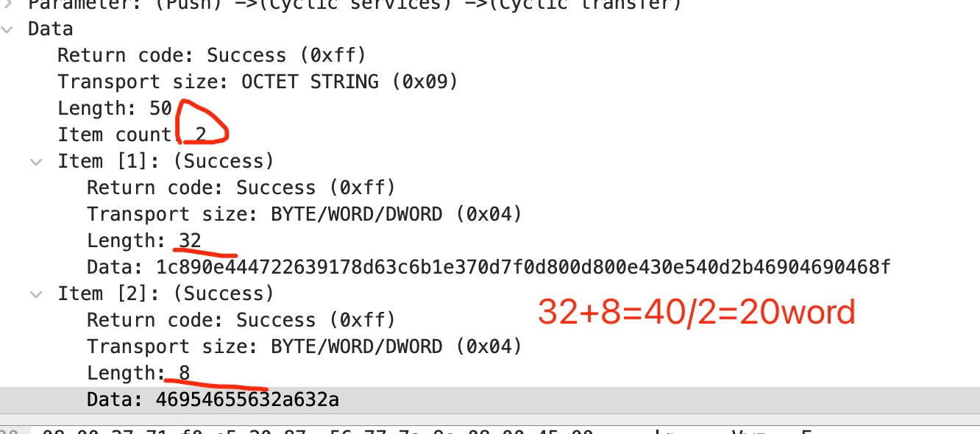Expand the Parameter (Push) tree arrow
Image resolution: width=980 pixels, height=434 pixels.
click(7, 3)
